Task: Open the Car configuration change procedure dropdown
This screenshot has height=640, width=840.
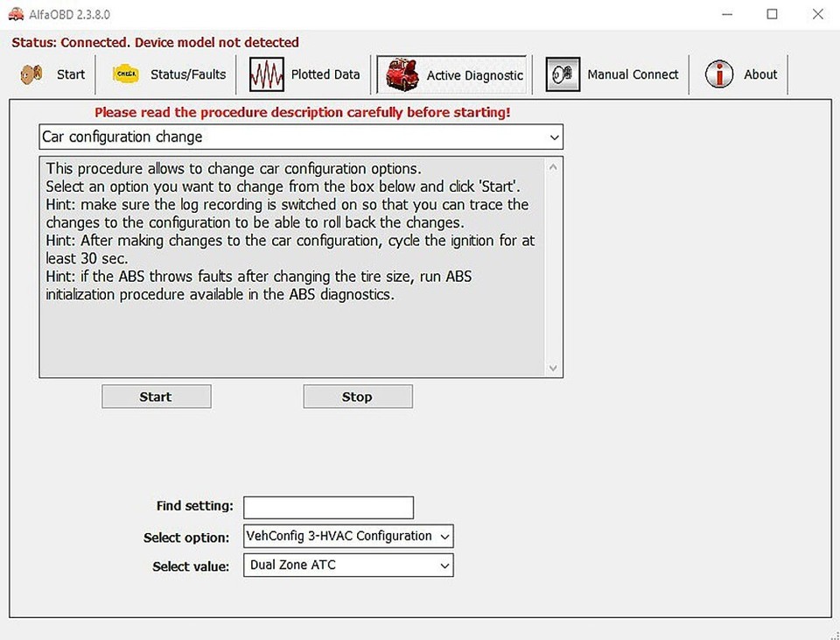Action: click(x=553, y=137)
